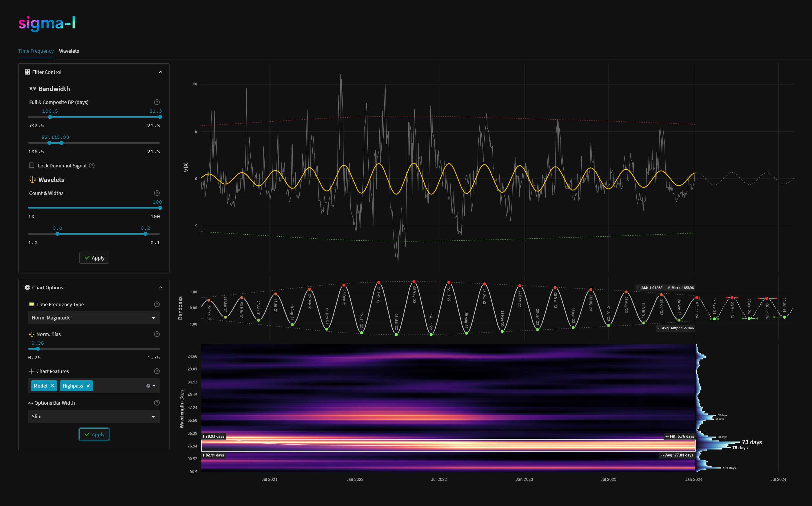Open the Slim bar width dropdown

[94, 416]
